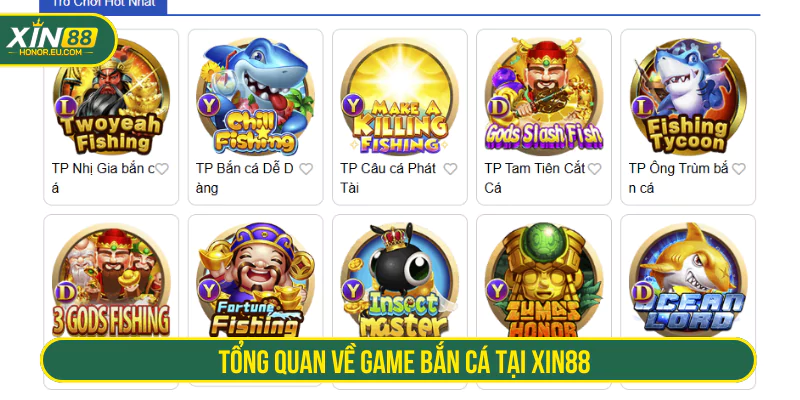The width and height of the screenshot is (800, 400).
Task: Launch the 3 Gods Fishing game
Action: coord(111,280)
